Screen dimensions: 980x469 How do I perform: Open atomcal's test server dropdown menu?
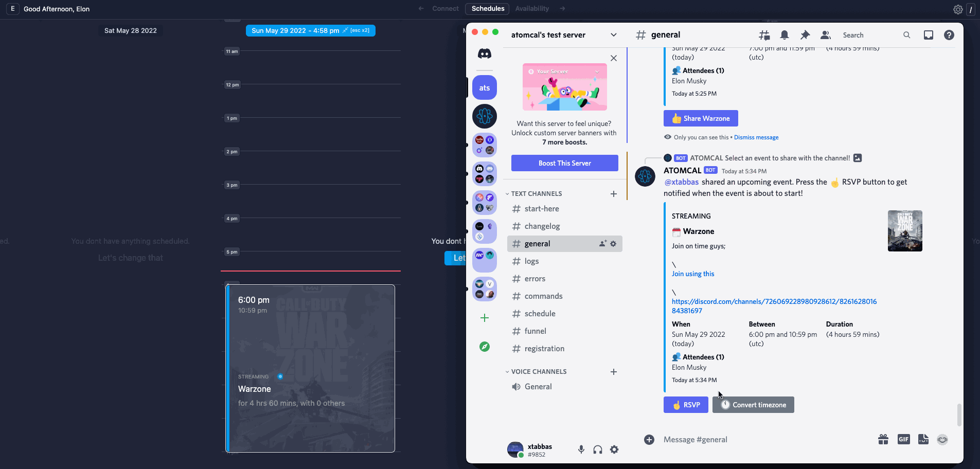point(614,35)
